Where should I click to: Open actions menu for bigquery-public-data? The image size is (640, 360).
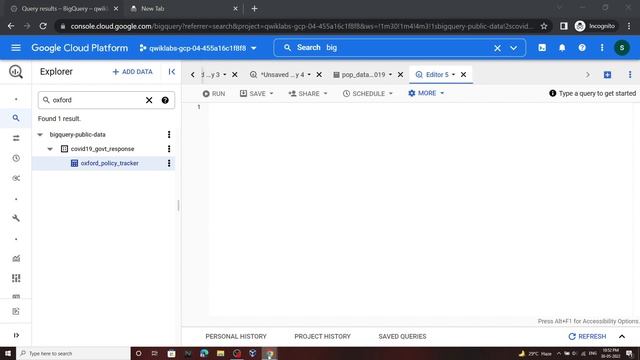click(x=169, y=134)
